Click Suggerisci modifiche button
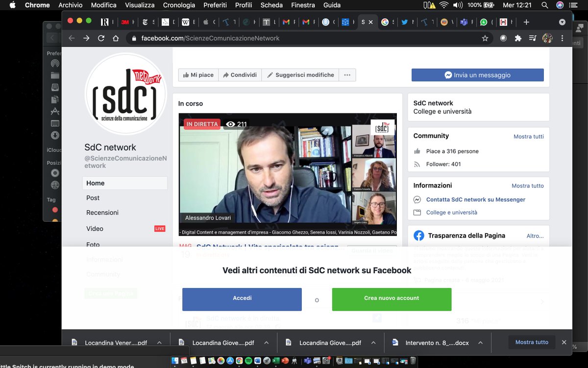The image size is (588, 368). [300, 75]
